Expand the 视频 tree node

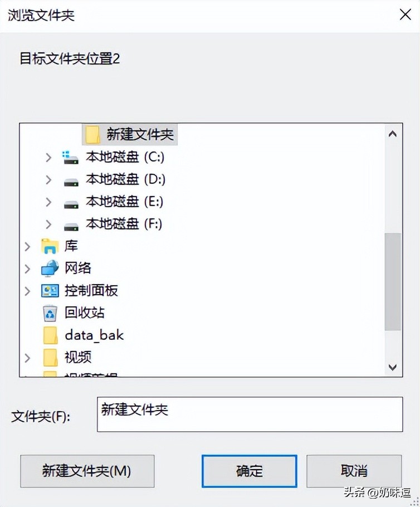pyautogui.click(x=27, y=358)
